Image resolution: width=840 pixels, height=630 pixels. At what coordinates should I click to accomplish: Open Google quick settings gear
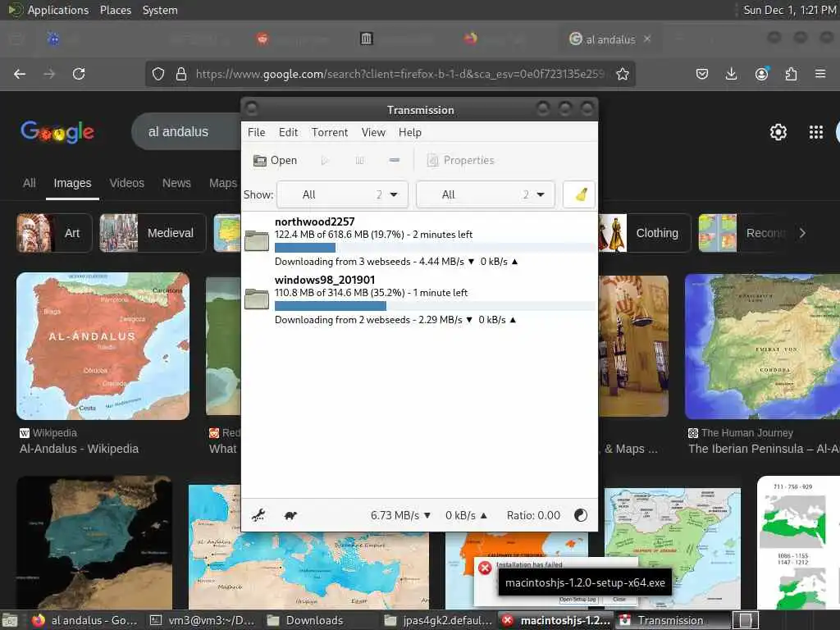[778, 132]
